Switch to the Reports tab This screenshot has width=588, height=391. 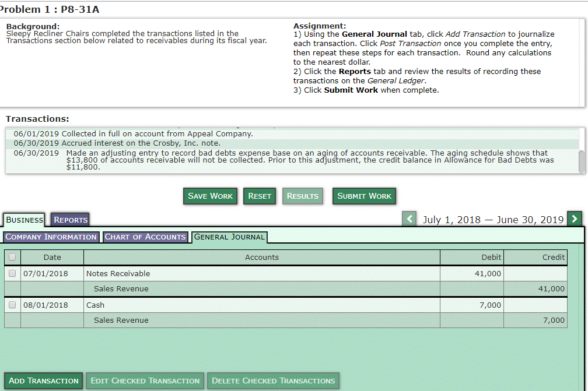[69, 220]
